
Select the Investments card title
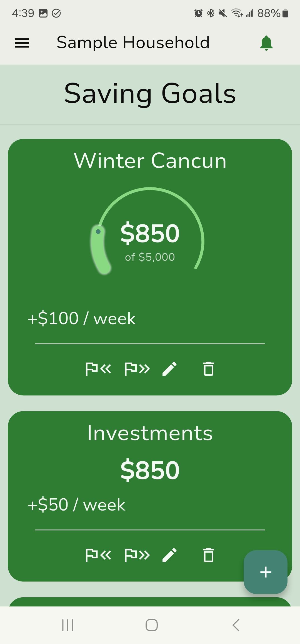(150, 433)
